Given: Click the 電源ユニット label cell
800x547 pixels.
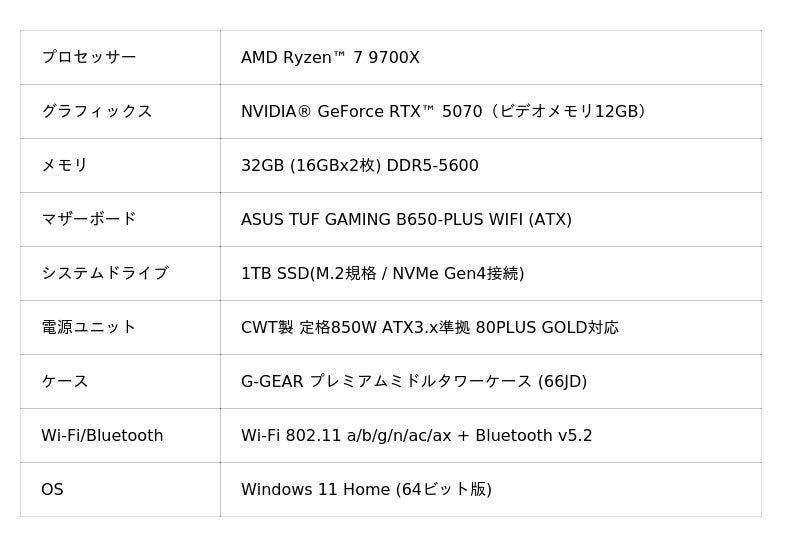Looking at the screenshot, I should tap(88, 327).
